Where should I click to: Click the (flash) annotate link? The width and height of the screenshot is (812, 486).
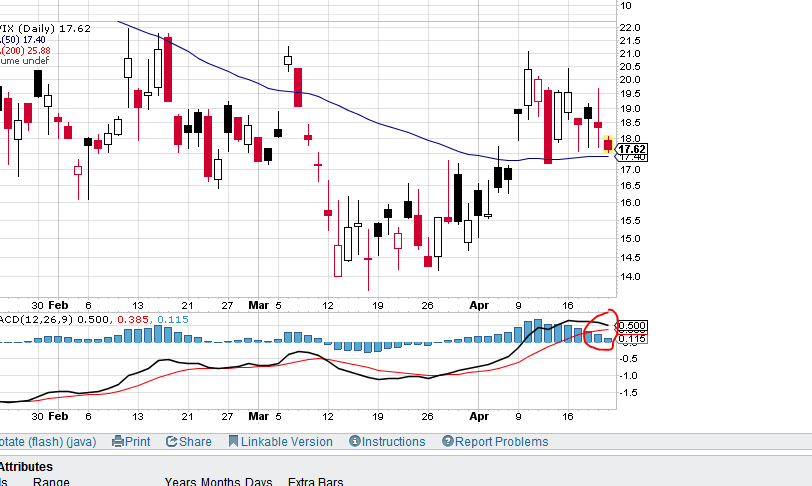[46, 442]
